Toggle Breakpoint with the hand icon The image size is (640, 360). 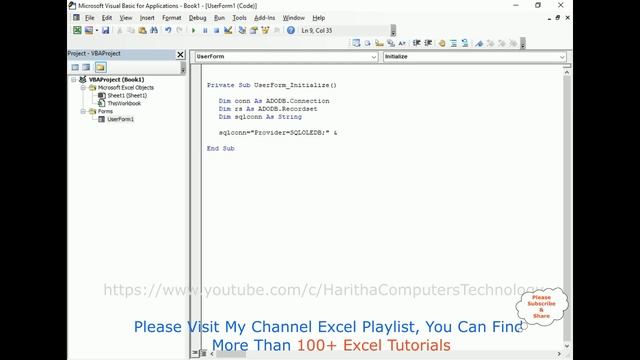point(442,43)
